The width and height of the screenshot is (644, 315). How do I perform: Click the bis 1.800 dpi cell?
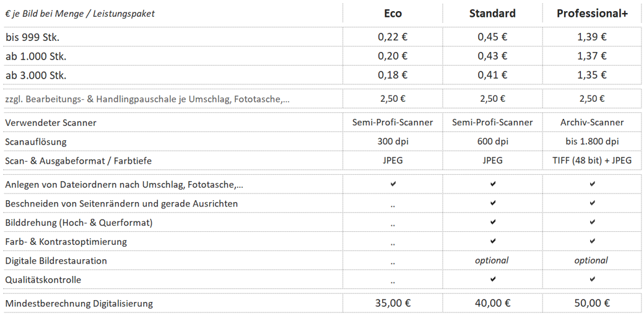tap(592, 142)
